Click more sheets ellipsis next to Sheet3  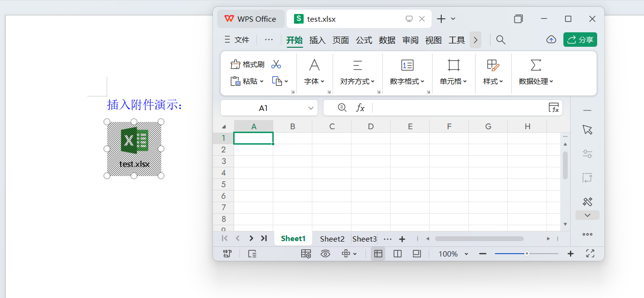tap(388, 239)
